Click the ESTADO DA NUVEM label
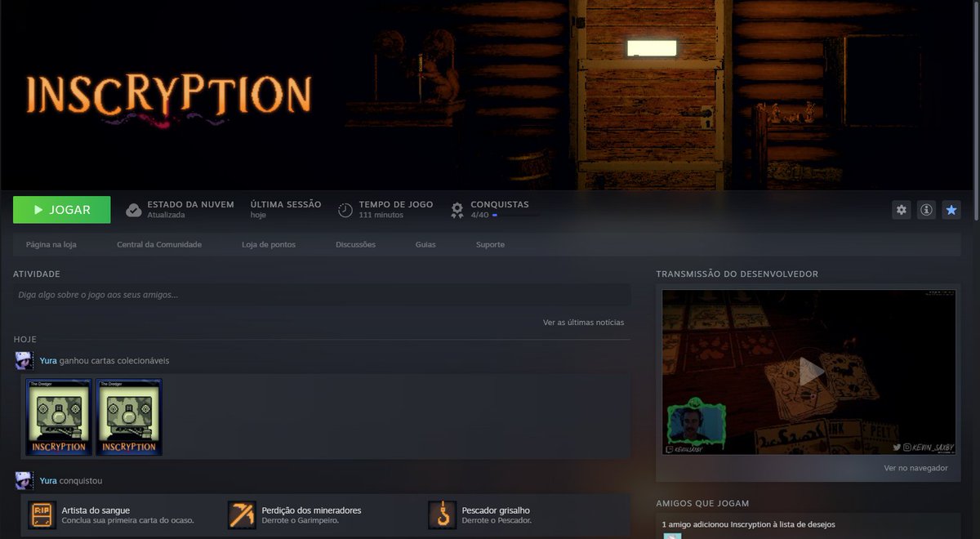This screenshot has height=539, width=980. (190, 204)
